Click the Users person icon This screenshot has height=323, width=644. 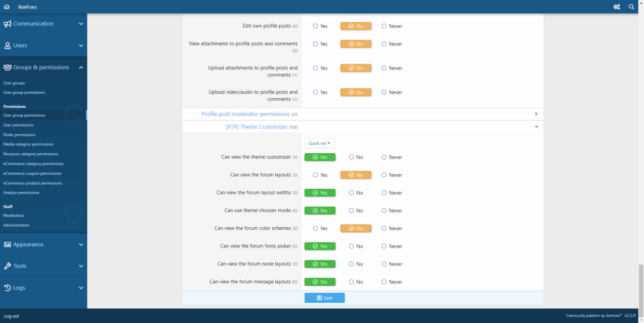(x=8, y=45)
